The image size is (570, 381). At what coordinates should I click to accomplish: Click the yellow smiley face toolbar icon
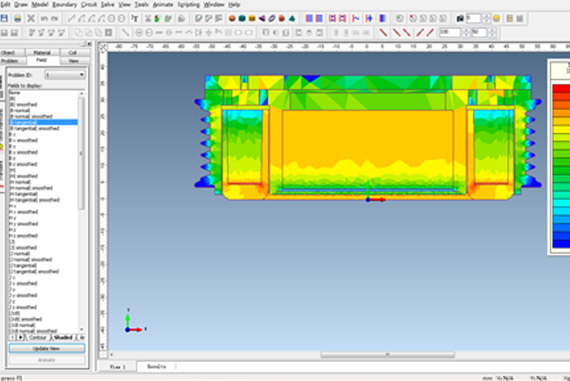click(496, 18)
